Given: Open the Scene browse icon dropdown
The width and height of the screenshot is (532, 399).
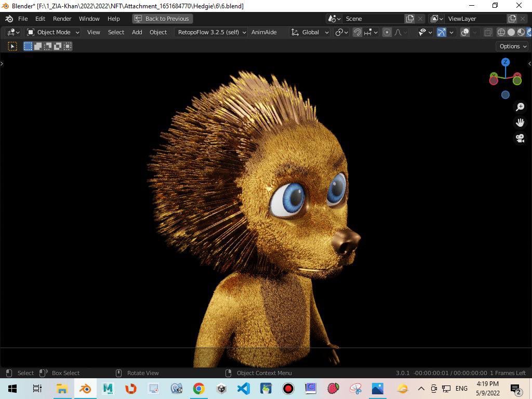Looking at the screenshot, I should pyautogui.click(x=334, y=19).
